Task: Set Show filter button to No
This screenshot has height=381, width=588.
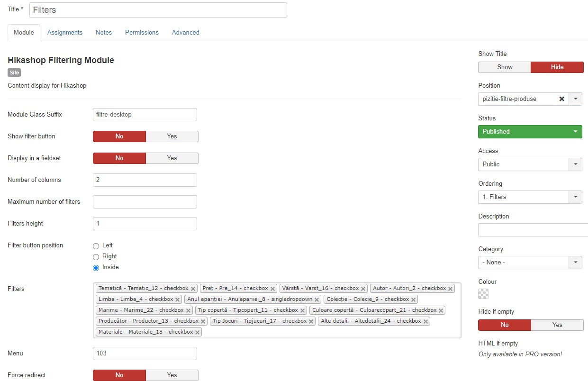Action: tap(119, 136)
